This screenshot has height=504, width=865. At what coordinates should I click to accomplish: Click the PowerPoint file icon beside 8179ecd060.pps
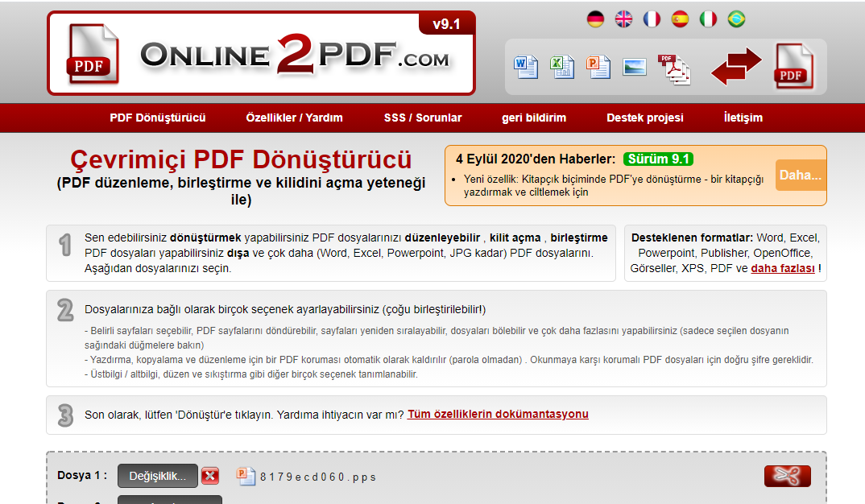[246, 476]
